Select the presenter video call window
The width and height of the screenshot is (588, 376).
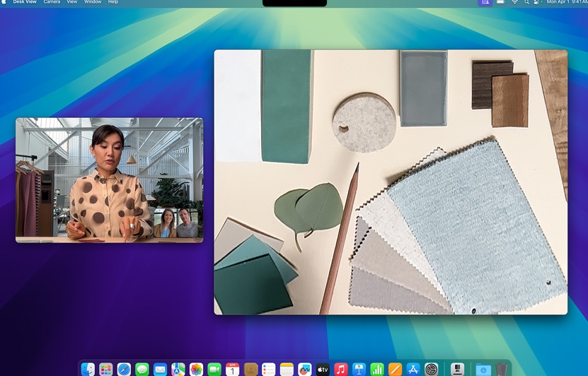(110, 180)
